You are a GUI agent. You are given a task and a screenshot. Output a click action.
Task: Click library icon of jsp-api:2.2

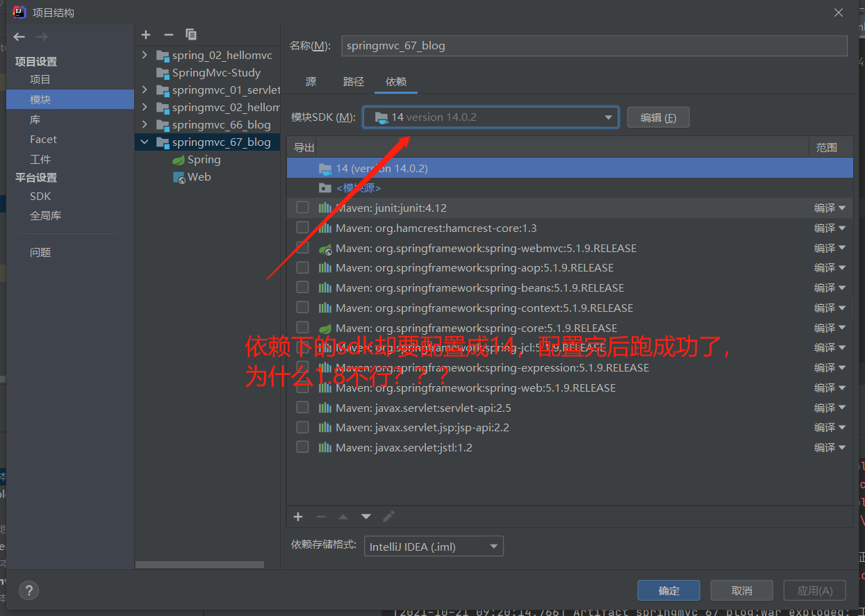tap(324, 427)
